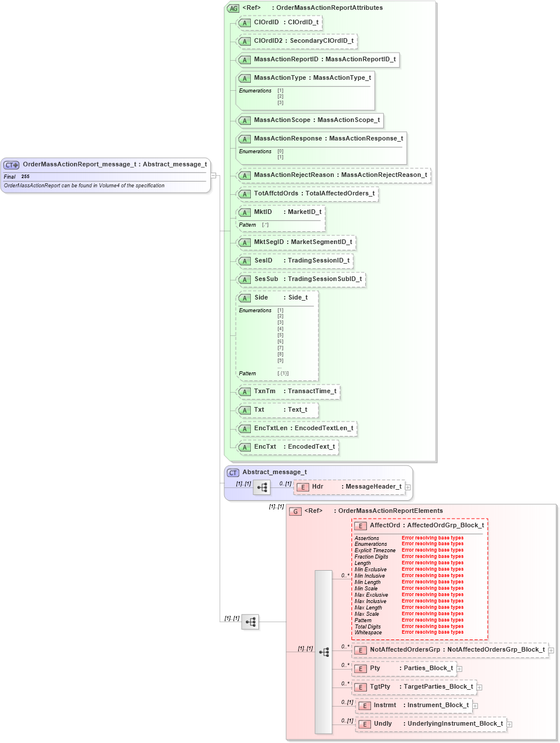Click the G icon of OrderMassActionReportElements
The width and height of the screenshot is (560, 743).
(x=295, y=511)
